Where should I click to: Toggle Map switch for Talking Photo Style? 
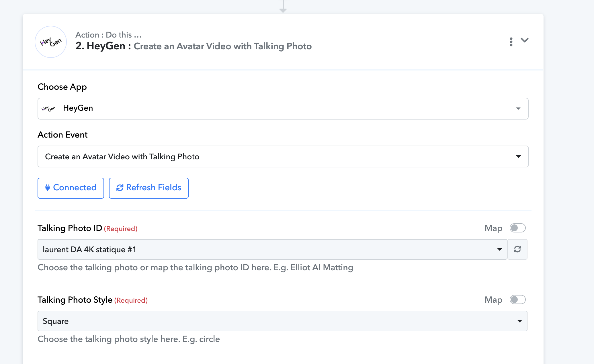pos(517,300)
